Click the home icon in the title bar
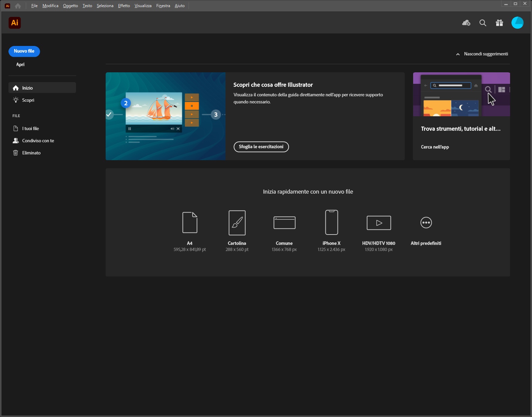This screenshot has width=532, height=417. pos(18,6)
